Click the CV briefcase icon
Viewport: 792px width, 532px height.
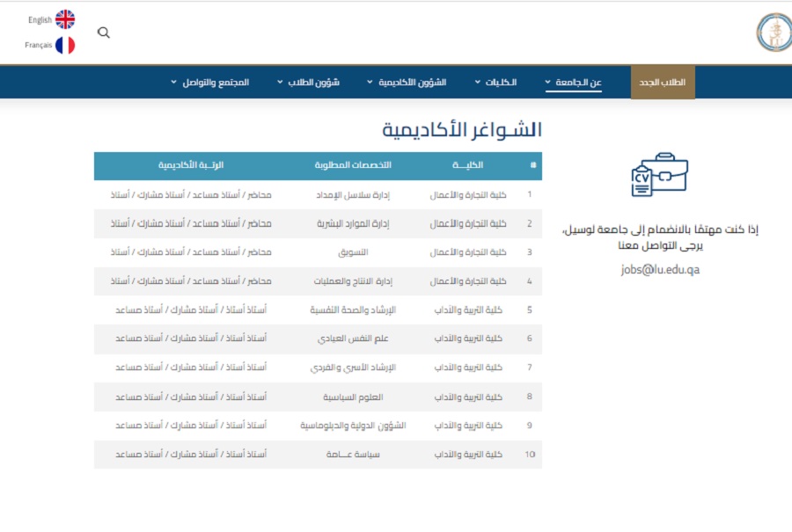tap(659, 174)
